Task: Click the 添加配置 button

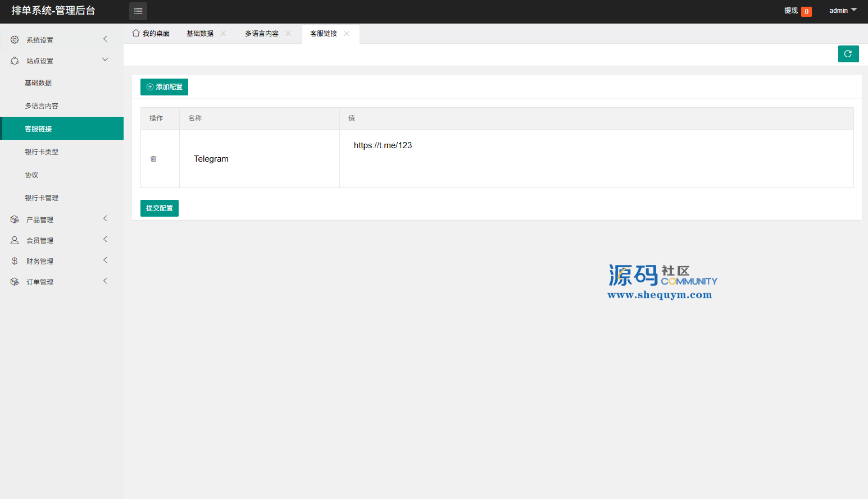Action: pyautogui.click(x=164, y=87)
